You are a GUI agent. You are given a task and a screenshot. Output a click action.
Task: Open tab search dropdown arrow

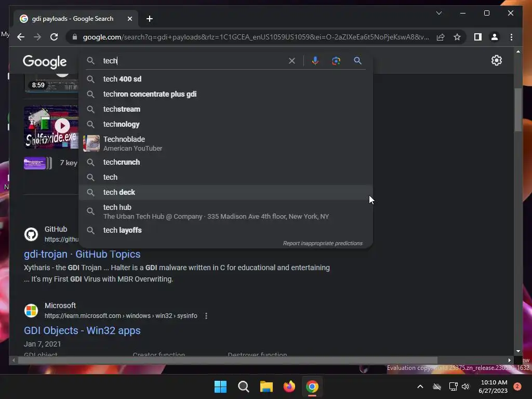[x=438, y=13]
